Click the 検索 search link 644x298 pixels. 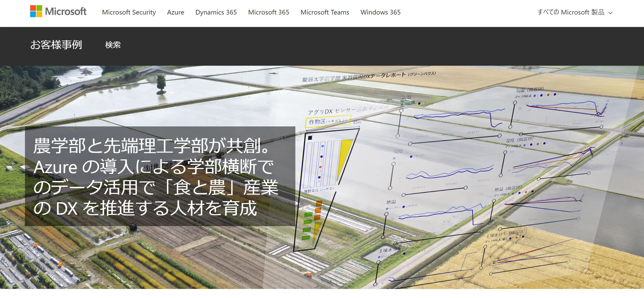[x=113, y=45]
